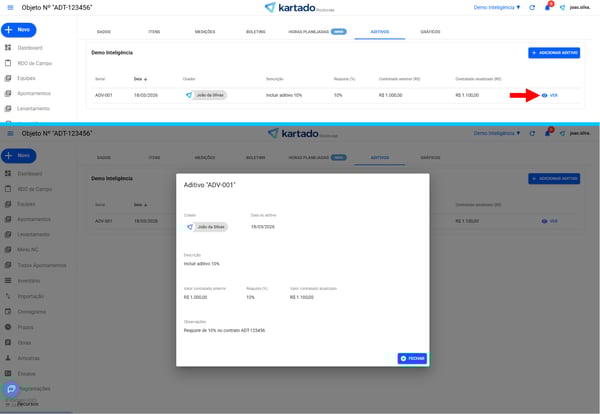The width and height of the screenshot is (600, 414).
Task: Open Cronograma in the dimmed sidebar
Action: [25, 312]
